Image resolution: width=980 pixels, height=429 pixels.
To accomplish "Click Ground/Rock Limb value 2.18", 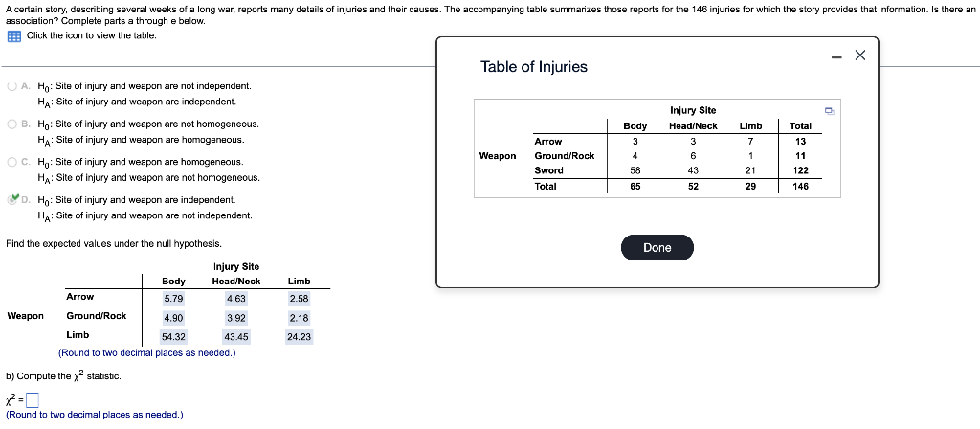I will (299, 318).
